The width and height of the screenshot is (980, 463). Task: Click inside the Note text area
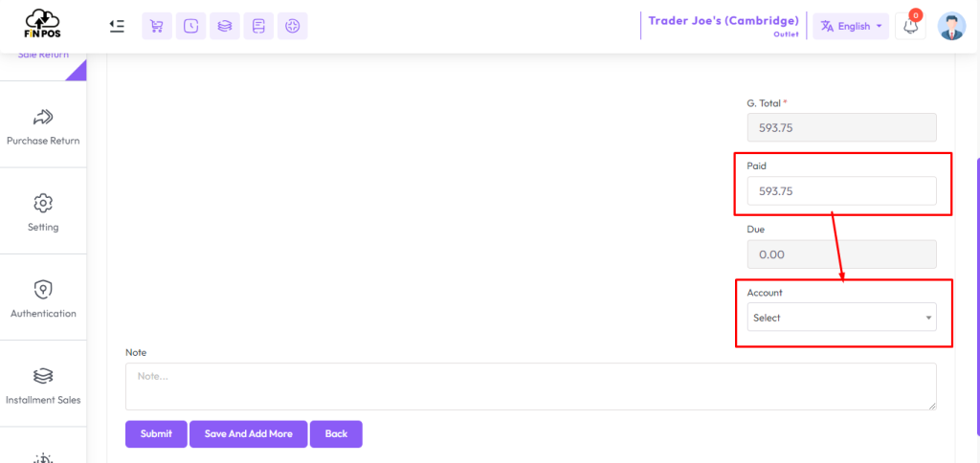530,386
